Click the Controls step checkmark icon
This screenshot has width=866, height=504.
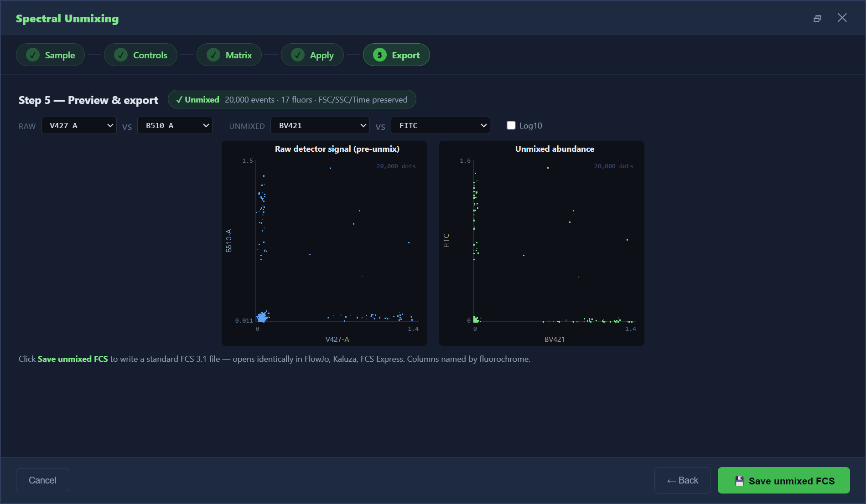point(121,55)
